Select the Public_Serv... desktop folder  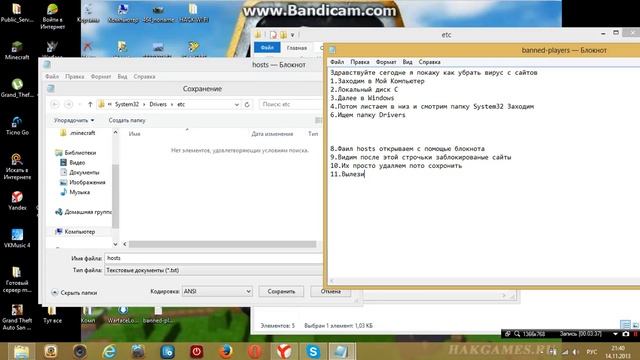(x=17, y=13)
